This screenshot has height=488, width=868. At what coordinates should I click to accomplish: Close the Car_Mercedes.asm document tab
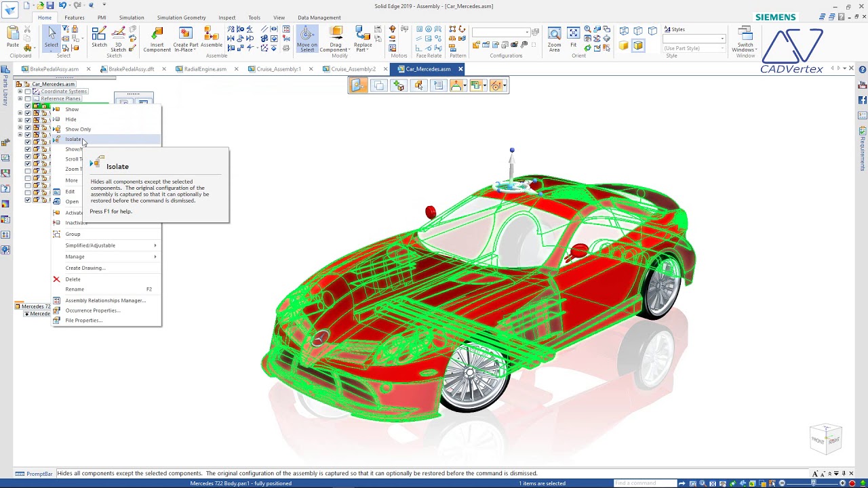pos(460,69)
